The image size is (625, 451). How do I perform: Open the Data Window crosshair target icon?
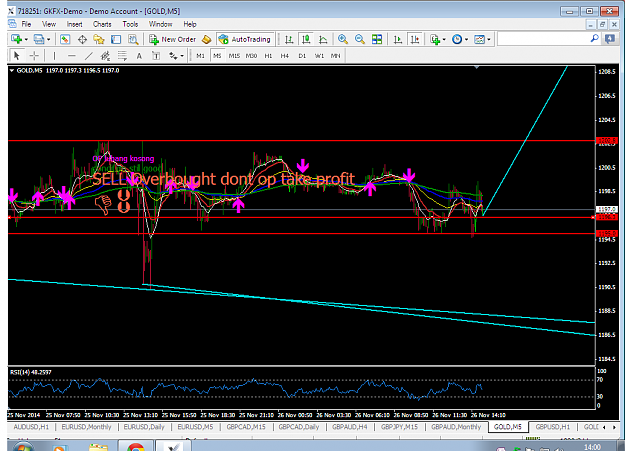[x=82, y=39]
